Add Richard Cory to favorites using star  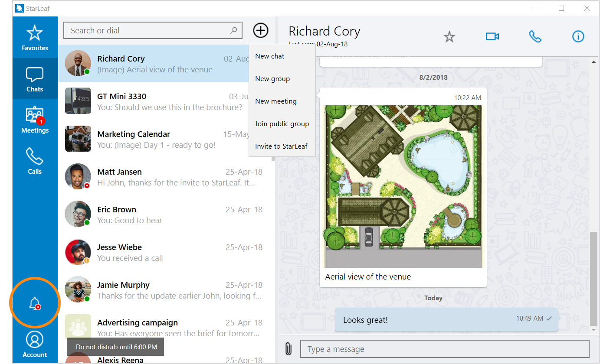(449, 37)
